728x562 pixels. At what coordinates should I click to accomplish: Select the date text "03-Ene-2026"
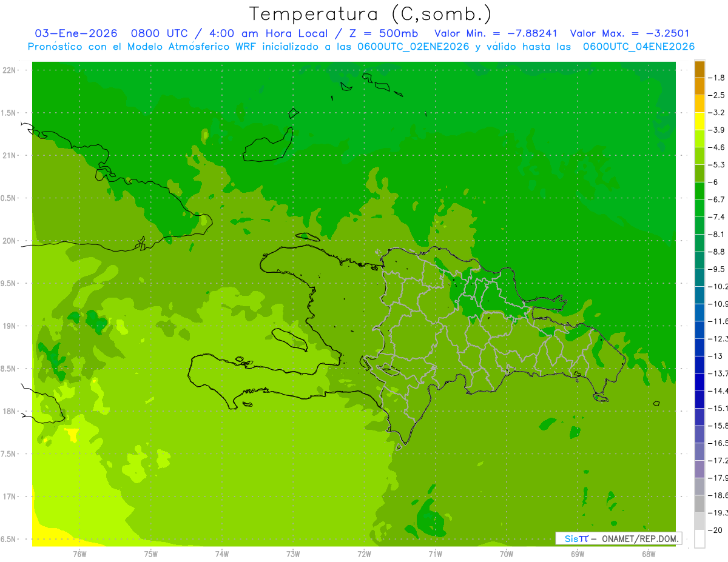click(x=76, y=33)
